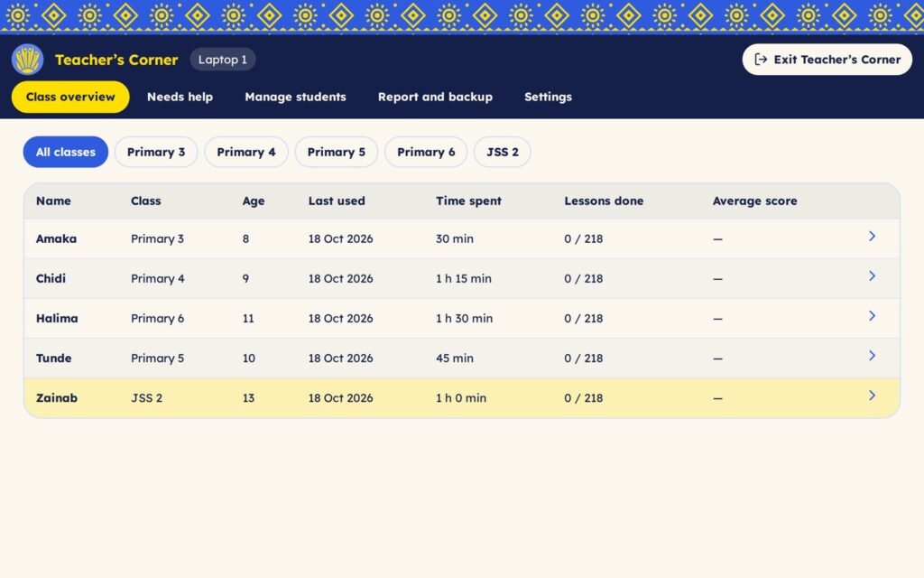Select student name Tunde

[x=53, y=358]
